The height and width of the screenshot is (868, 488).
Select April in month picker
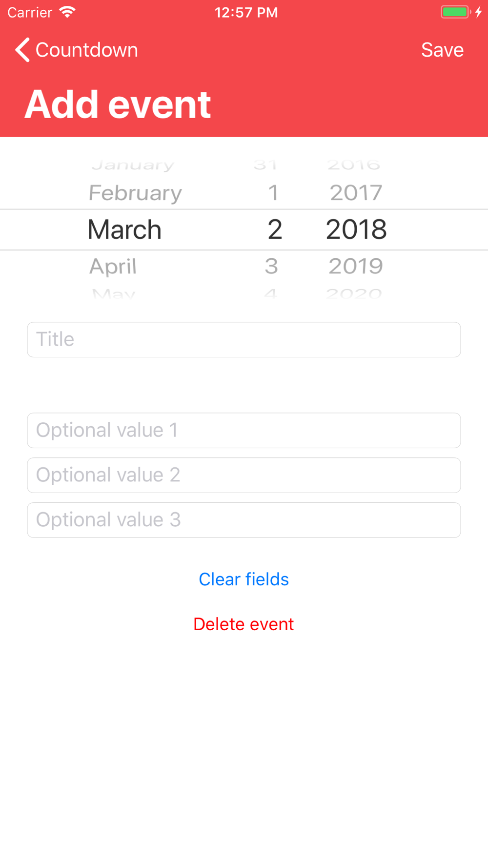click(x=113, y=267)
